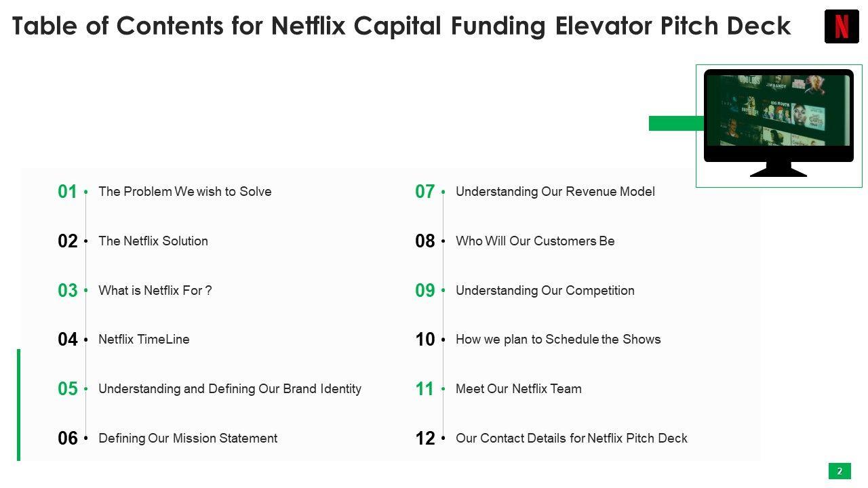Click the Netflix logo icon
The image size is (868, 488).
tap(841, 27)
